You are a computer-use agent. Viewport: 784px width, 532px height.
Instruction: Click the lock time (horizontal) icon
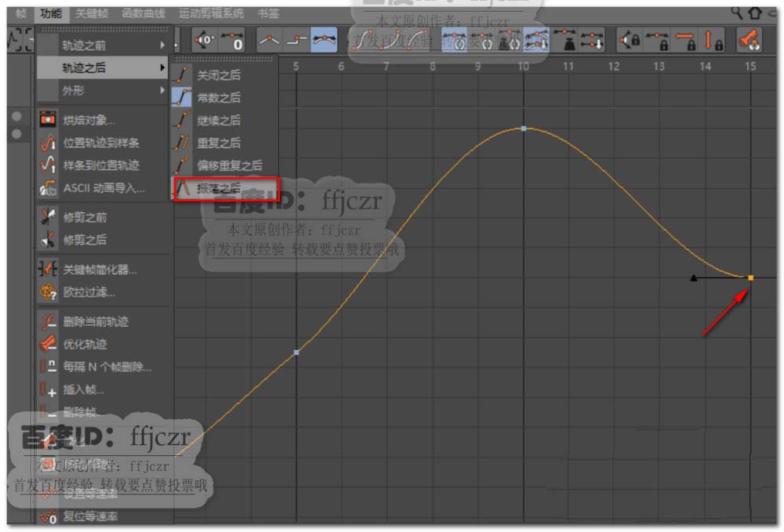[x=684, y=40]
